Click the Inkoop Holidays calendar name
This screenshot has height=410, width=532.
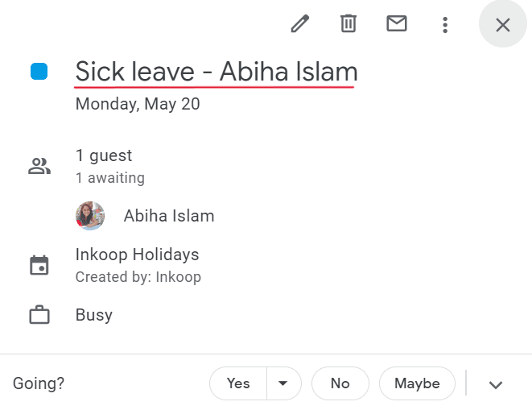(137, 255)
